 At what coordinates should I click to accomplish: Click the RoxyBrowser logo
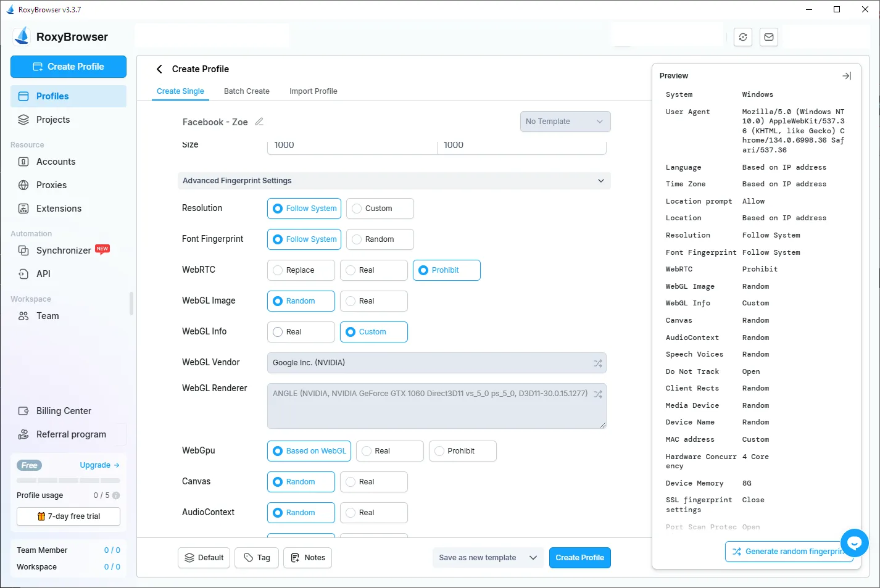coord(22,36)
